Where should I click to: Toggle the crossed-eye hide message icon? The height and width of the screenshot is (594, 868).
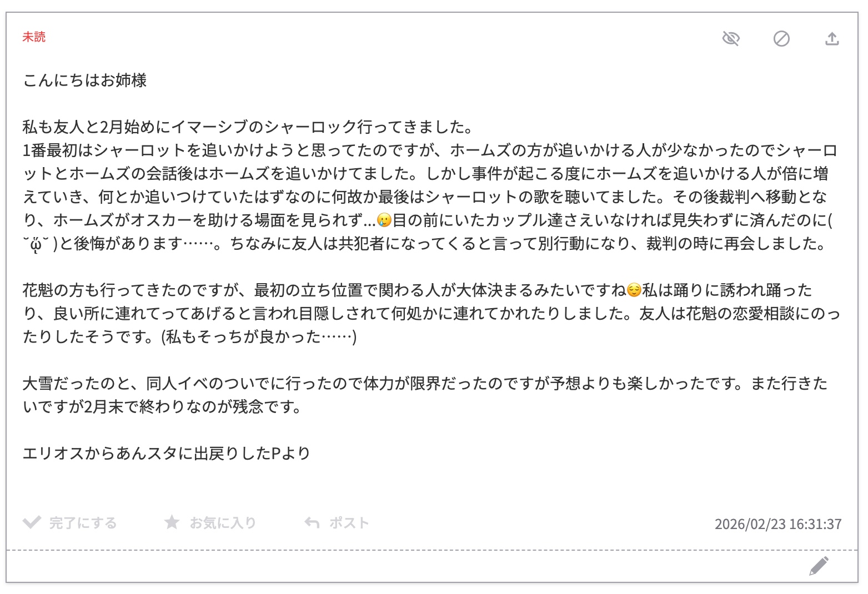(x=730, y=38)
